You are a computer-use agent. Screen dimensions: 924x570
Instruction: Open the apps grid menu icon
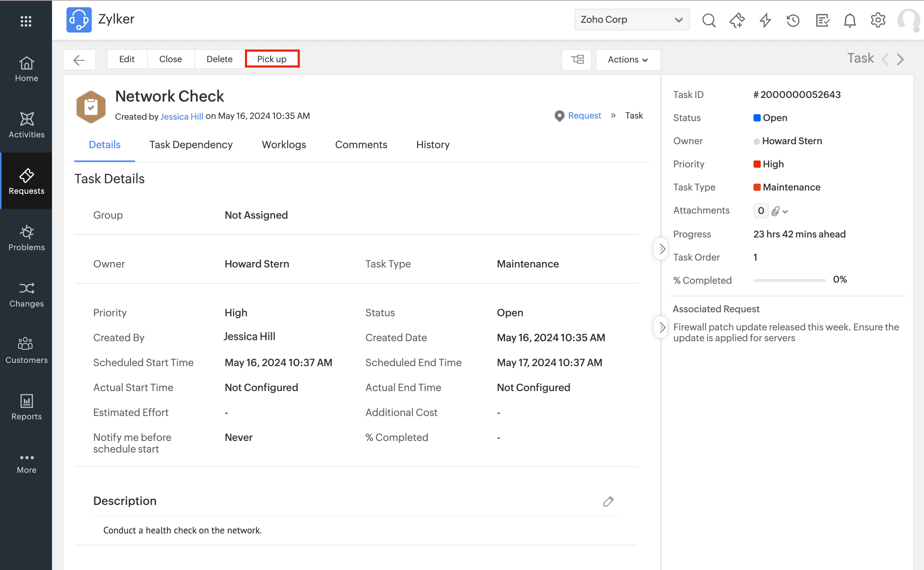tap(26, 21)
